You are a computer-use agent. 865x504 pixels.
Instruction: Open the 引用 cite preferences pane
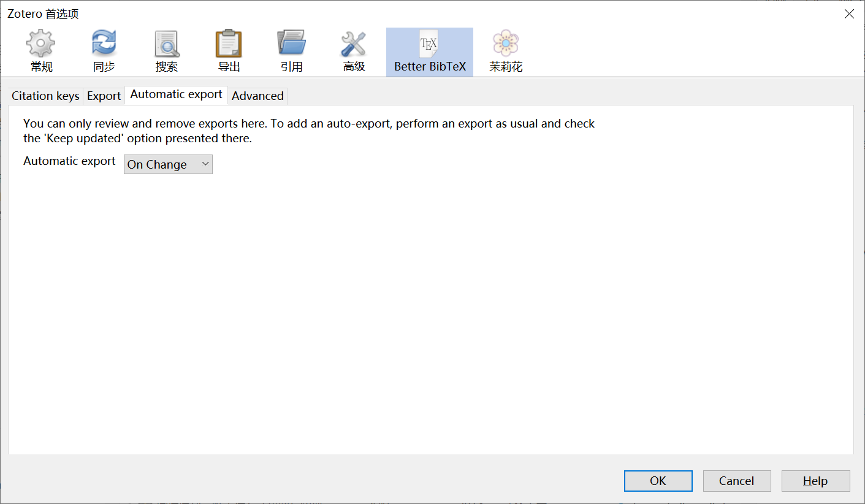292,52
